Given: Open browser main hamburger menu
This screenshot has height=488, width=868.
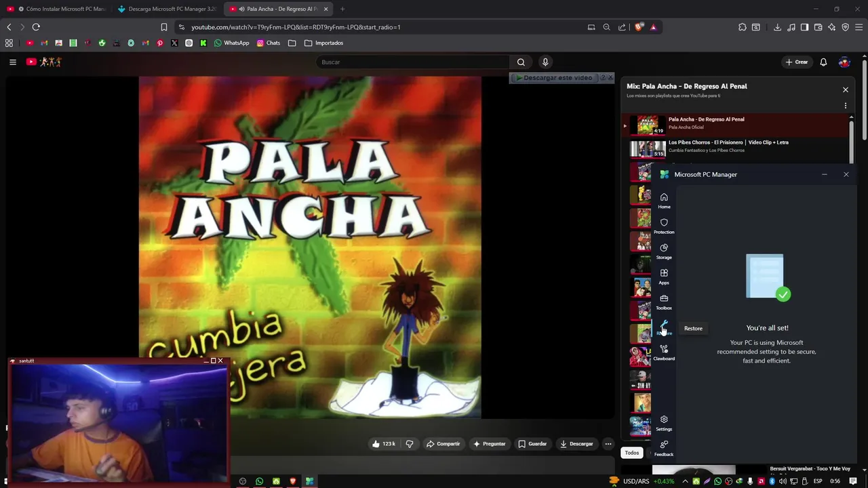Looking at the screenshot, I should tap(859, 27).
